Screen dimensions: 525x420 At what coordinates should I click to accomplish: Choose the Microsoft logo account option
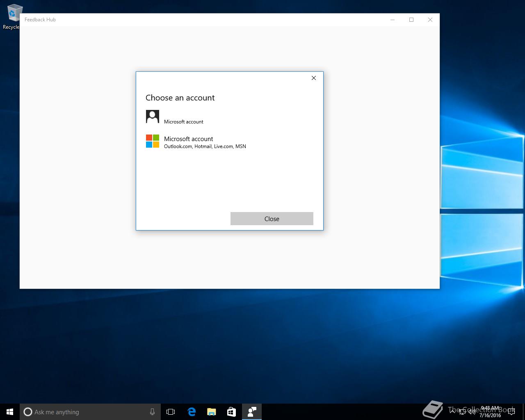pyautogui.click(x=229, y=142)
